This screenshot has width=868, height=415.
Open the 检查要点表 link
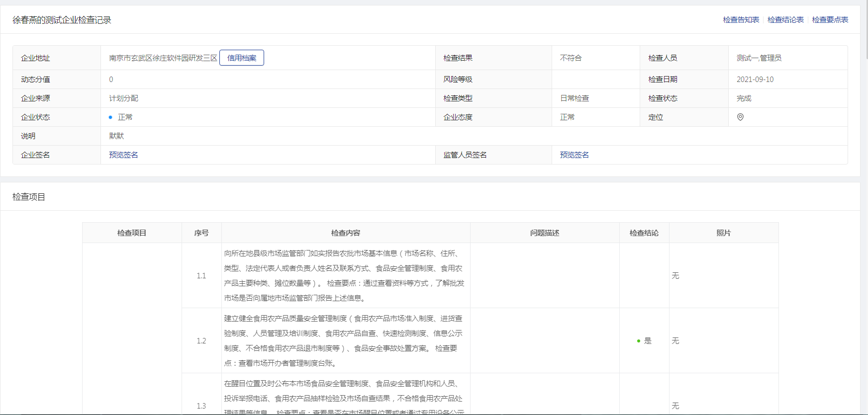(830, 20)
